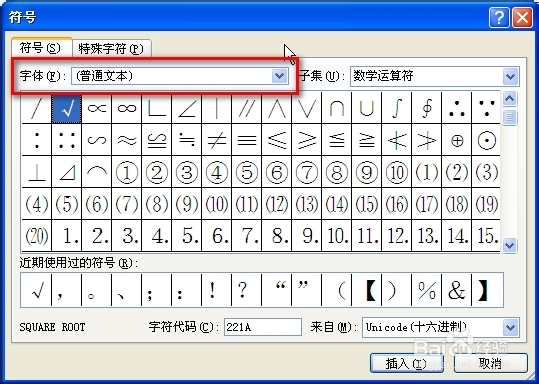Screen dimensions: 539x384
Task: Click the 字符代码 character code field
Action: [263, 327]
